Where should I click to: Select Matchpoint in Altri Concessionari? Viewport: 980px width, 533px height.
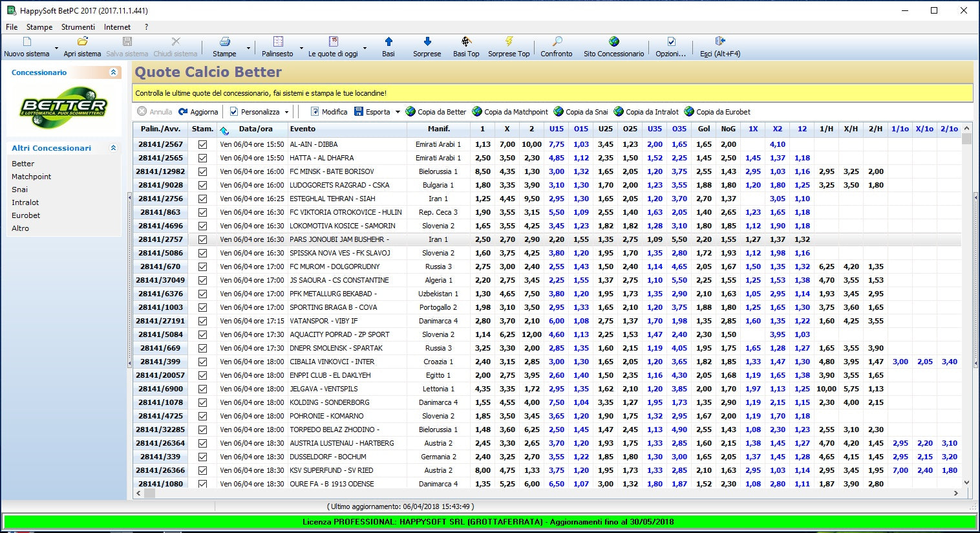(x=31, y=177)
